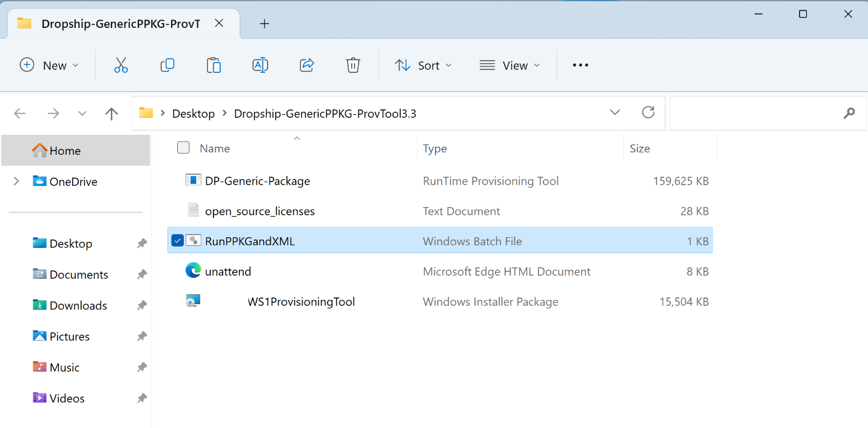Open the View options dropdown
The width and height of the screenshot is (868, 428).
click(x=510, y=65)
